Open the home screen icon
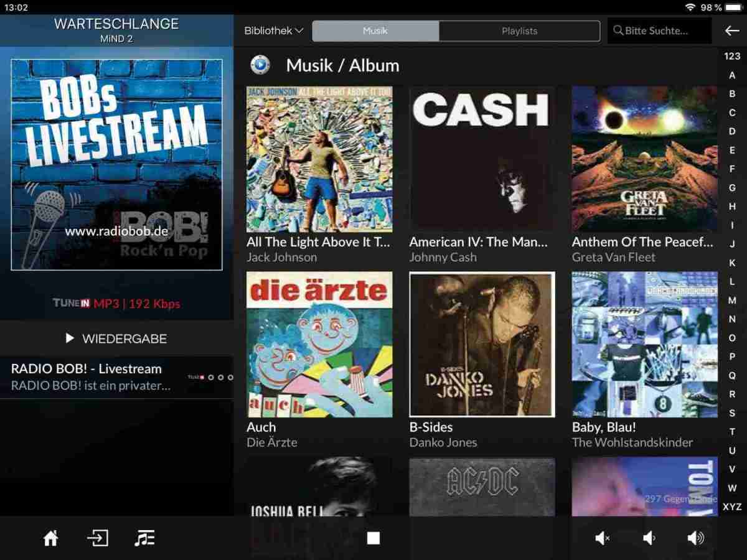747x560 pixels. coord(50,538)
